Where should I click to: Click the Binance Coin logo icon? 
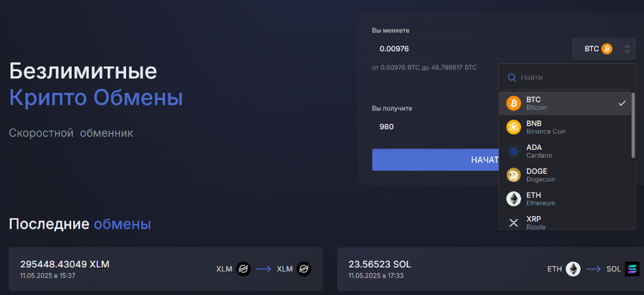513,127
